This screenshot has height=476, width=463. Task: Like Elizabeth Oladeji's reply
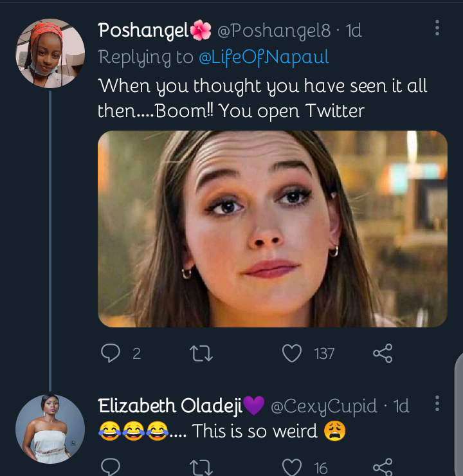tap(292, 467)
